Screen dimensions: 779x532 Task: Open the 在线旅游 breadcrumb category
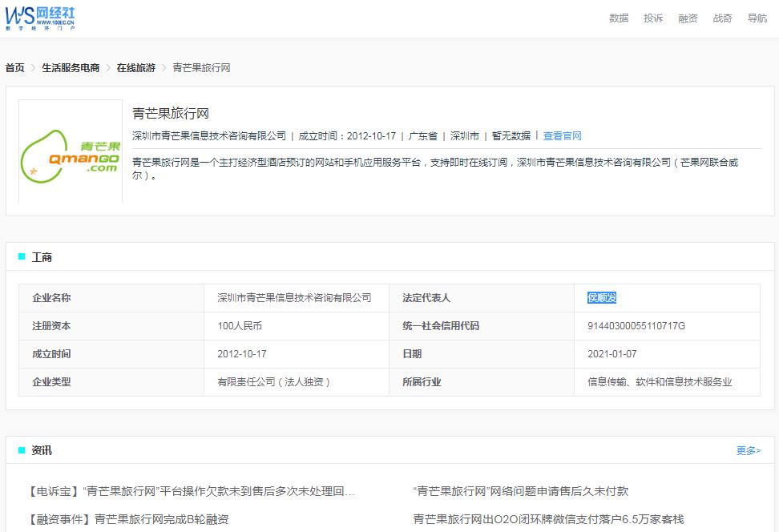[138, 69]
